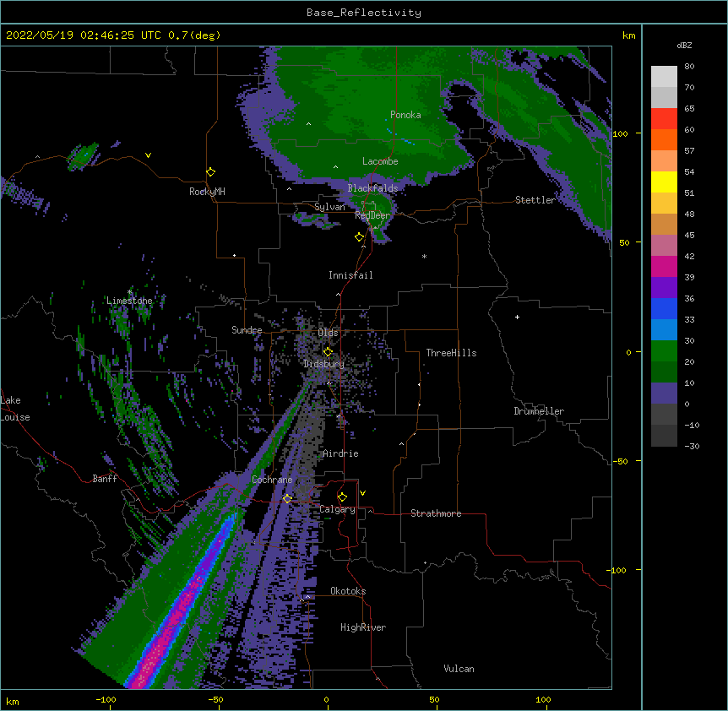Screen dimensions: 728x711
Task: Select the Sundre label
Action: [247, 330]
